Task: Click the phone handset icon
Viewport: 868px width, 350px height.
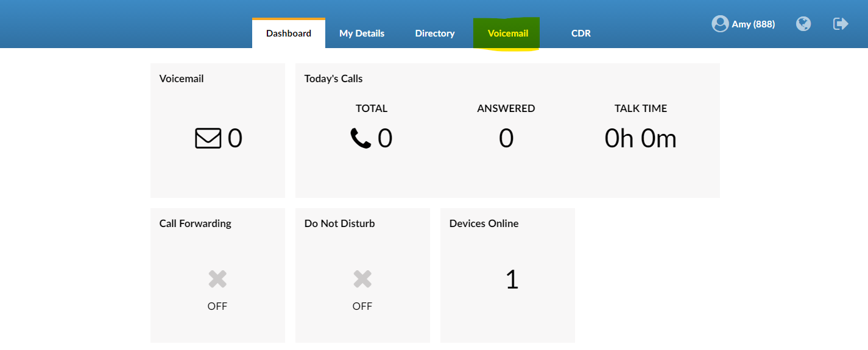Action: pos(361,138)
